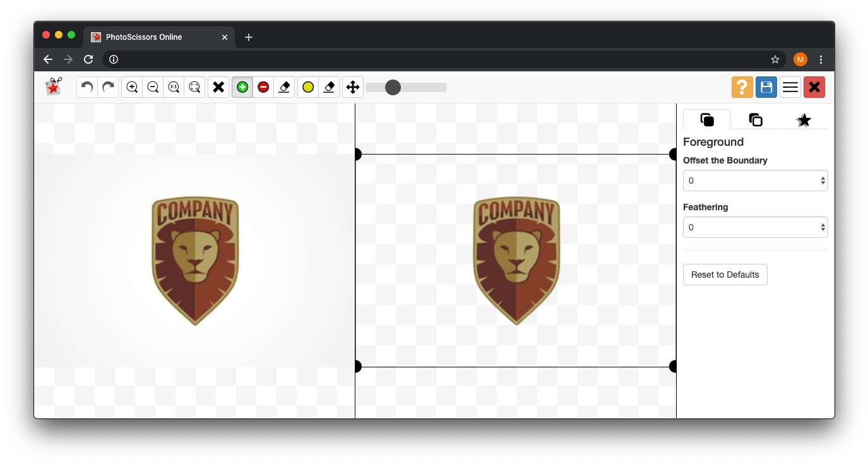Open help with question mark button
Screen dimensions: 868x462
(742, 87)
